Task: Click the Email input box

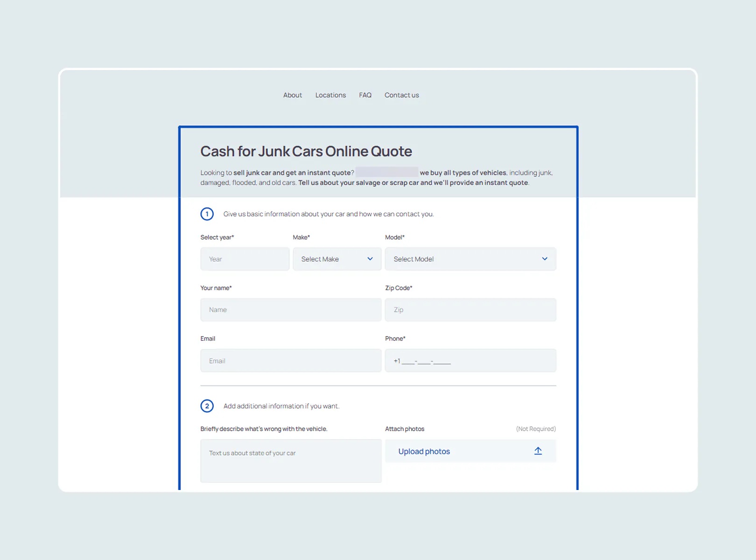Action: pyautogui.click(x=291, y=361)
